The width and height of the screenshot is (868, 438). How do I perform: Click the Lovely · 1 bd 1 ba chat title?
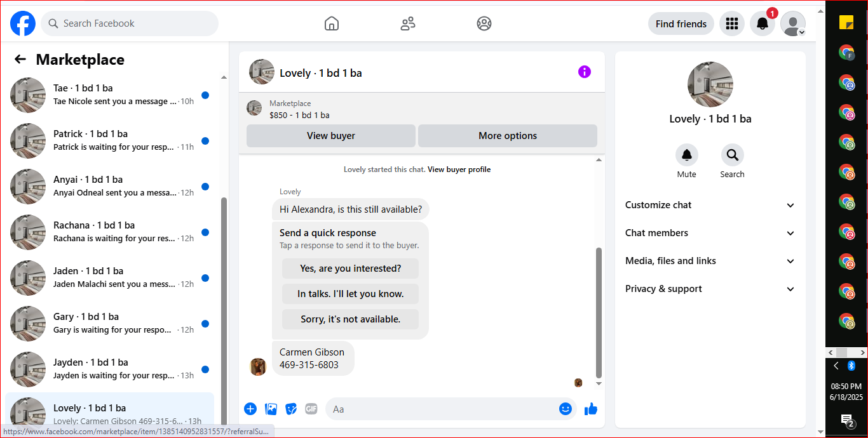tap(321, 73)
